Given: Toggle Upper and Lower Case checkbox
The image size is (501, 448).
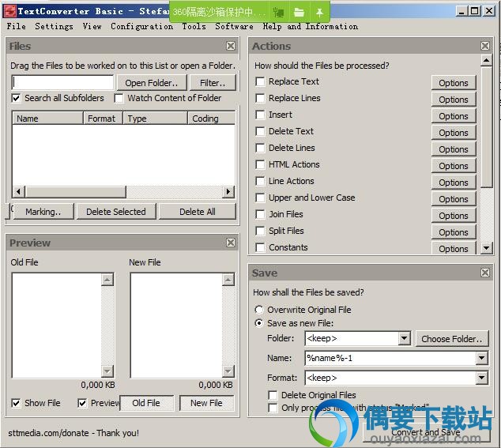Looking at the screenshot, I should click(x=260, y=198).
